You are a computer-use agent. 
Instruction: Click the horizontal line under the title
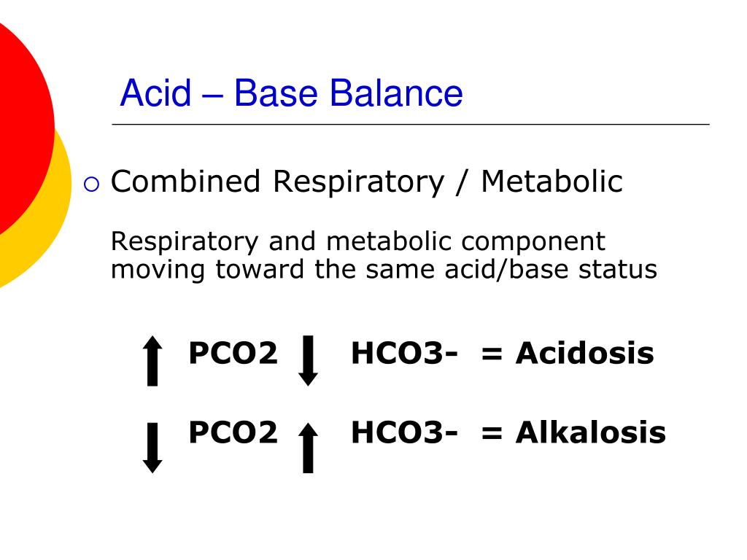[411, 124]
